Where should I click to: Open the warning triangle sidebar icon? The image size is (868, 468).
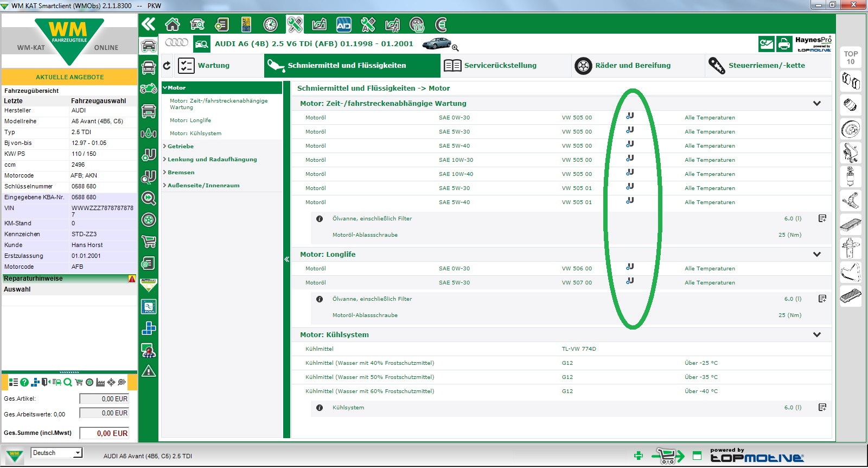tap(149, 371)
